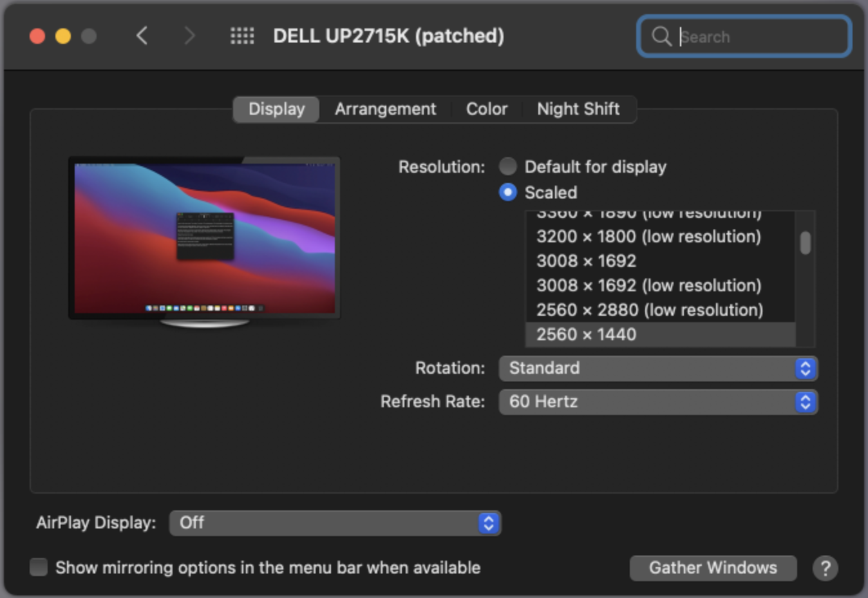Switch to the Night Shift tab

(578, 109)
